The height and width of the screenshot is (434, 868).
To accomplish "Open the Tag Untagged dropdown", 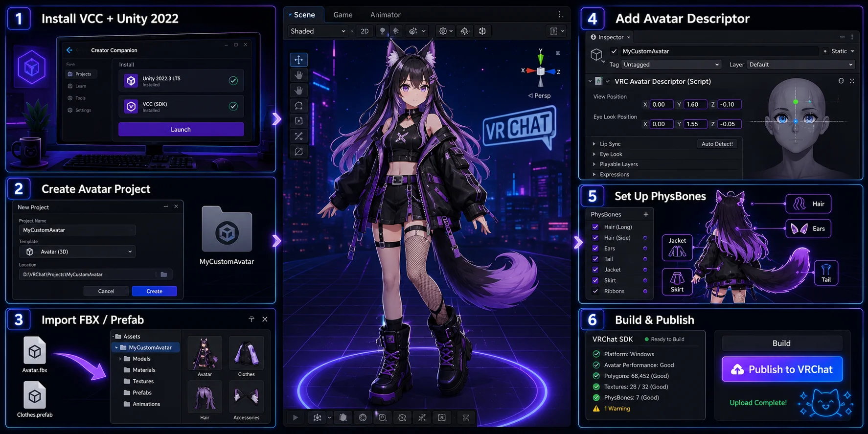I will 671,65.
